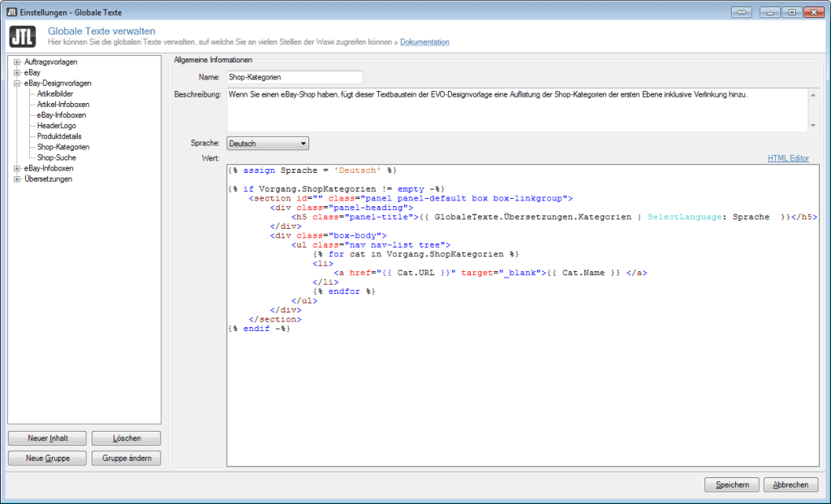This screenshot has height=504, width=831.
Task: Select Produktdetails in the tree
Action: [59, 136]
